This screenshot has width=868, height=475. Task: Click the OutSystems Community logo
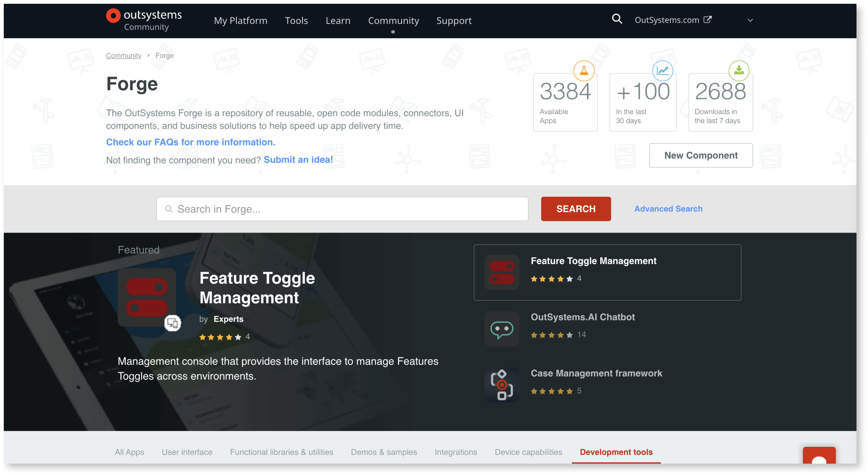(144, 20)
